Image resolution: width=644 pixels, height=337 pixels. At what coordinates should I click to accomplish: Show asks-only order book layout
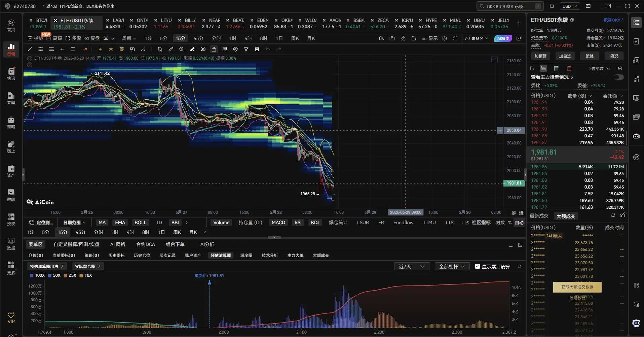[569, 68]
